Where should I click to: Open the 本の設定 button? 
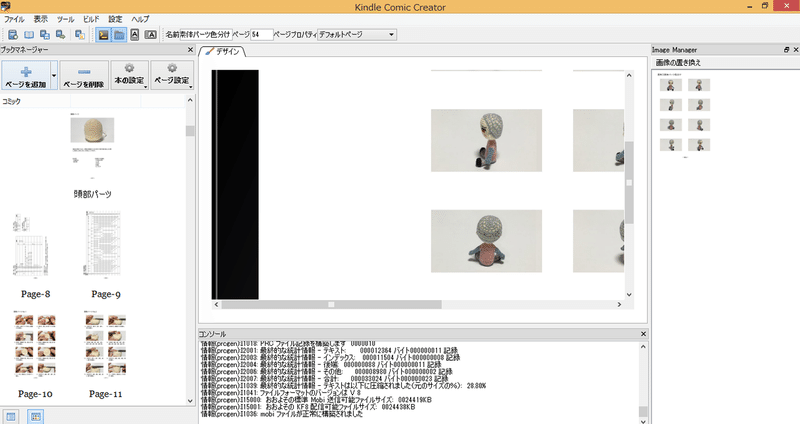(x=130, y=76)
